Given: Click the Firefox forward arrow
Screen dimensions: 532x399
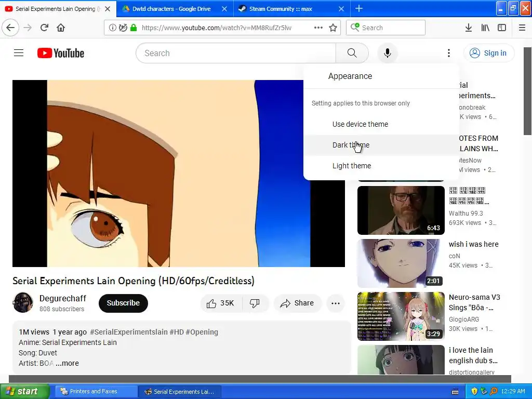Looking at the screenshot, I should 28,28.
